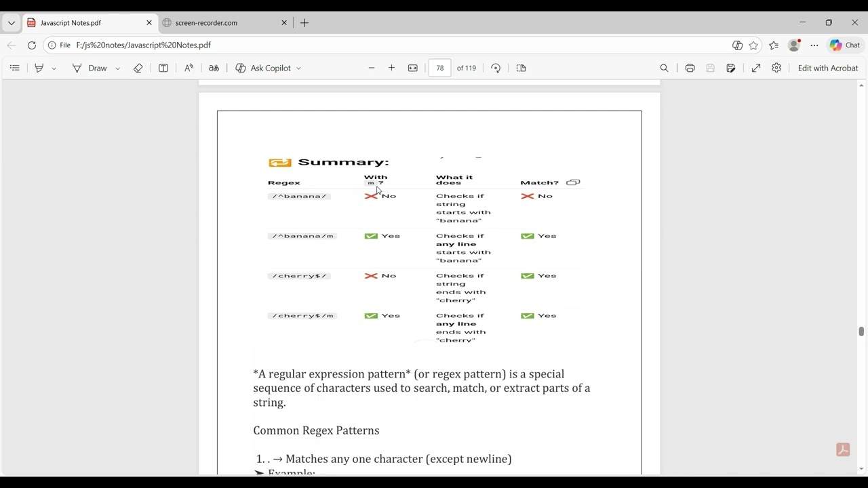Click the floating Acrobat icon
The height and width of the screenshot is (488, 868).
point(843,450)
